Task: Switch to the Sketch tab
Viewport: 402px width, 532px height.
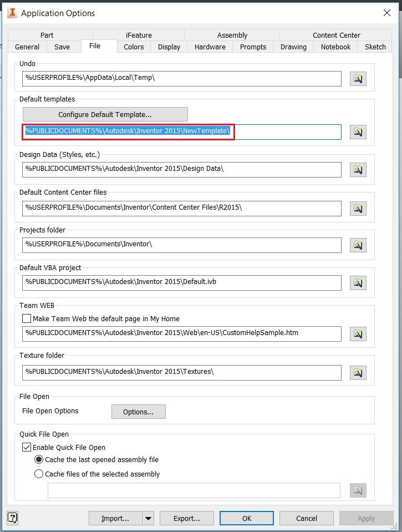Action: (375, 47)
